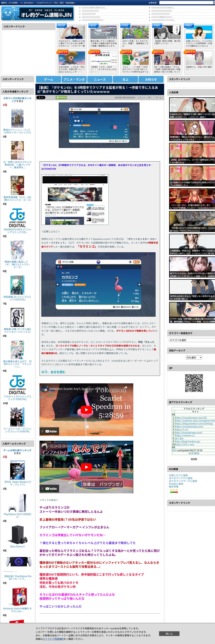Open the 以下、全文を読む link

click(53, 372)
